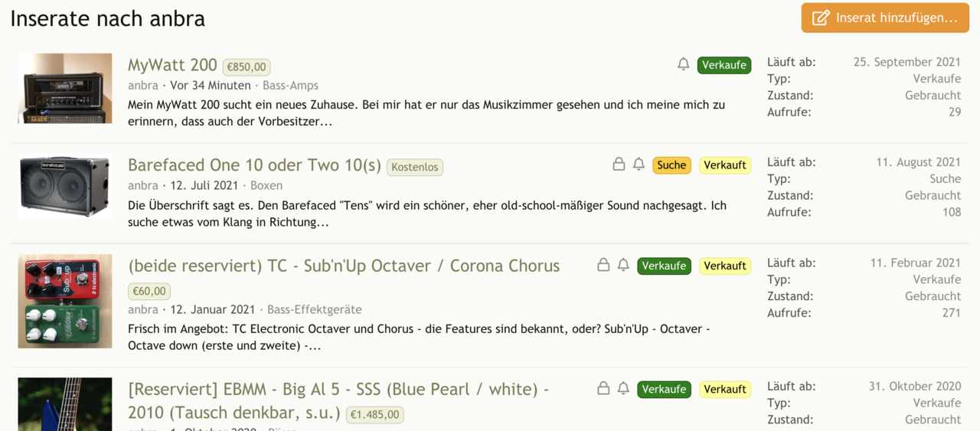Click the lock icon on EBMM Big Al listing
The width and height of the screenshot is (980, 431).
pos(603,389)
